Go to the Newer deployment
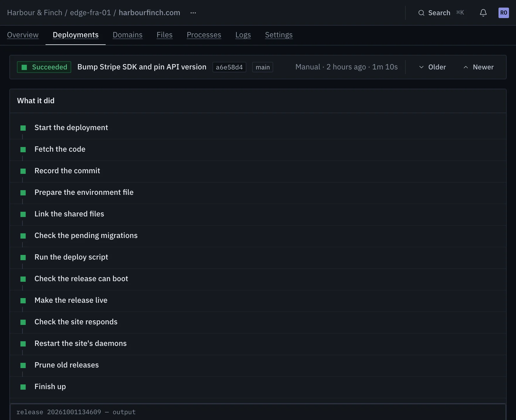This screenshot has height=420, width=516. tap(479, 67)
